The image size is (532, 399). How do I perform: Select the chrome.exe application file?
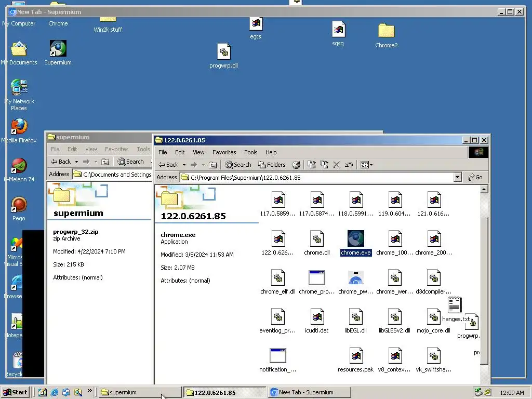355,243
